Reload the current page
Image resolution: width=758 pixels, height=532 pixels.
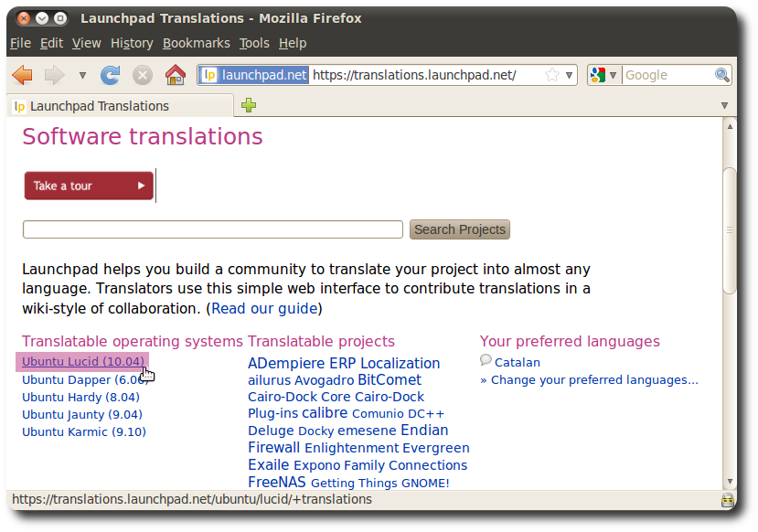click(x=111, y=75)
